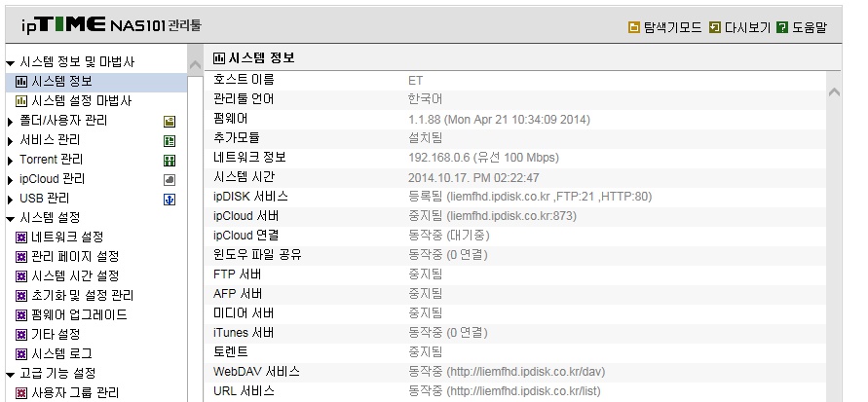Click the purple icon beside 관리 페이지 설정

click(21, 257)
